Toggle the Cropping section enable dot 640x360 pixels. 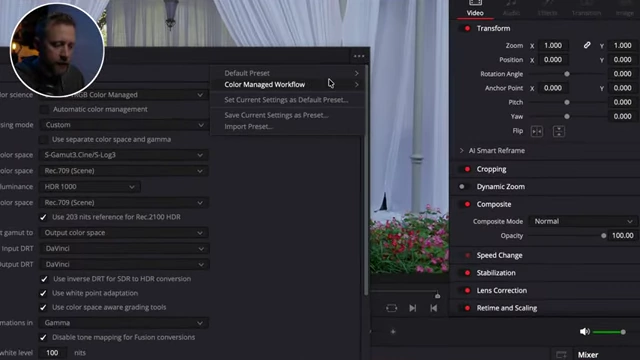pos(467,169)
